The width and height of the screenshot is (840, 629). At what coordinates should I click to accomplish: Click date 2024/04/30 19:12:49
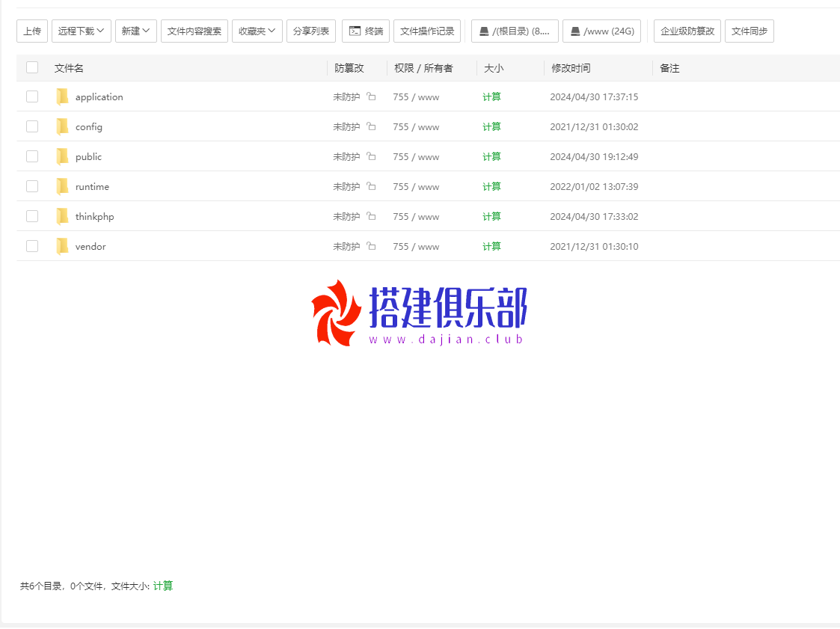[x=594, y=157]
